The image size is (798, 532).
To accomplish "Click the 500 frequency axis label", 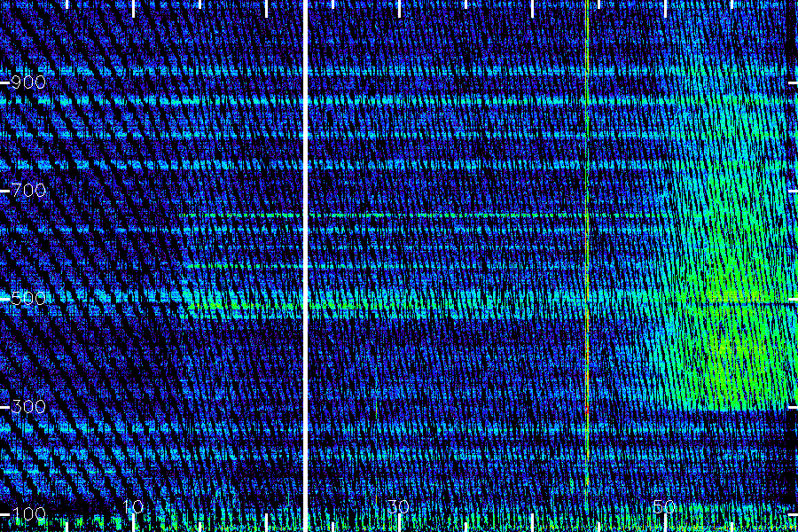I will (x=28, y=298).
